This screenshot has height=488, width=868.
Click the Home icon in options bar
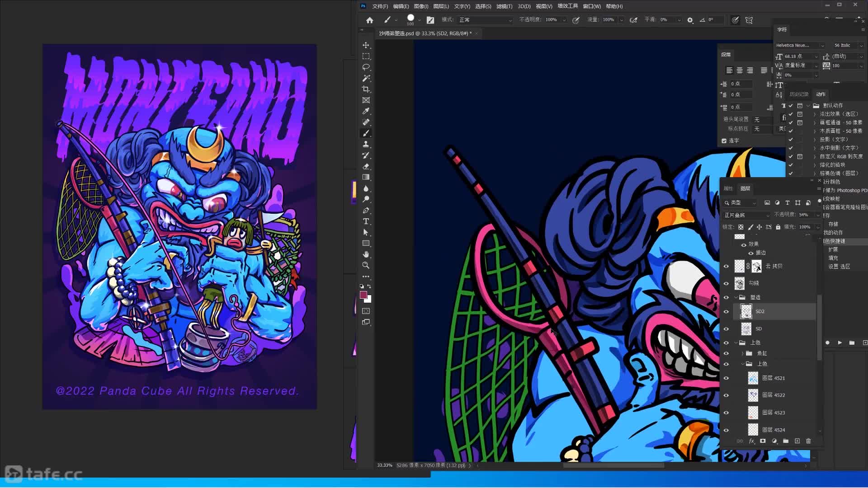370,20
